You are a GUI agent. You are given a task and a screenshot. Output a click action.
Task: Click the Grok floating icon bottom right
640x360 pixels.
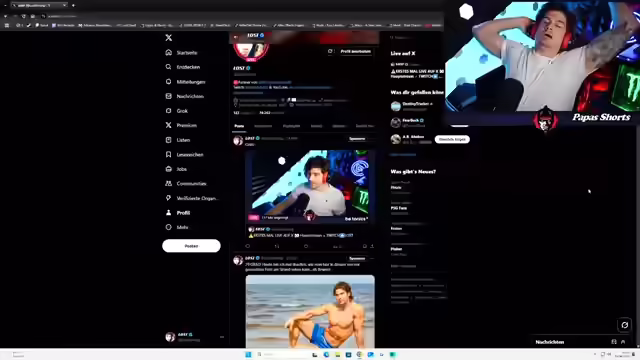tap(624, 325)
